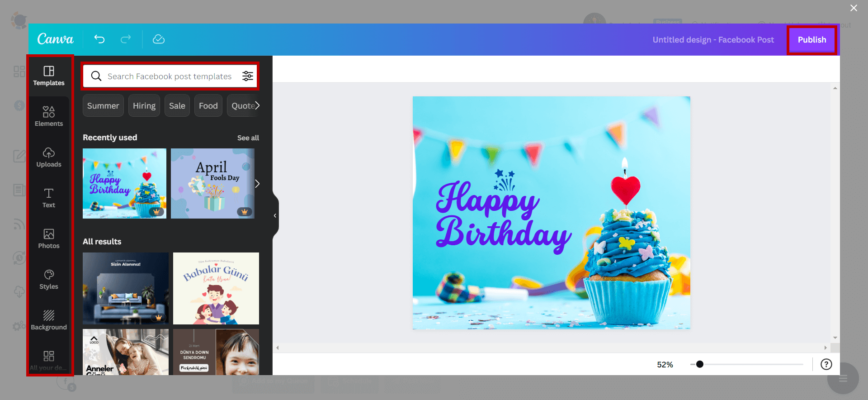Click the Canva logo
Viewport: 868px width, 400px height.
click(55, 39)
